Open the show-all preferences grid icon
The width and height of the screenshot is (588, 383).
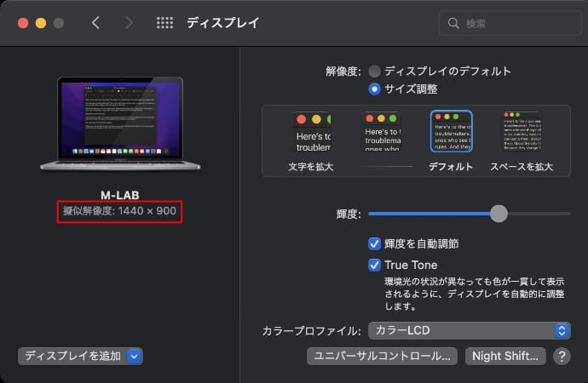[x=164, y=23]
